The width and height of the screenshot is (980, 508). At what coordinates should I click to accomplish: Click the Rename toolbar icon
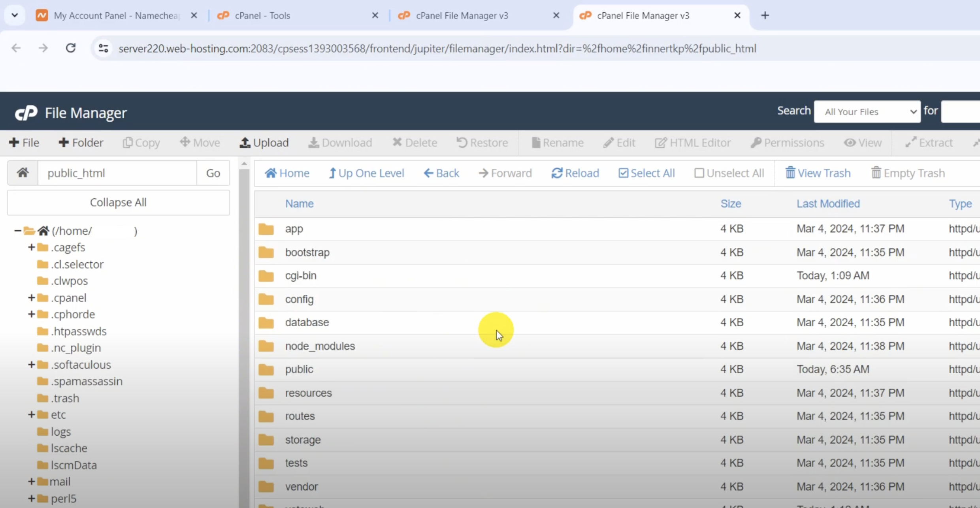point(558,143)
